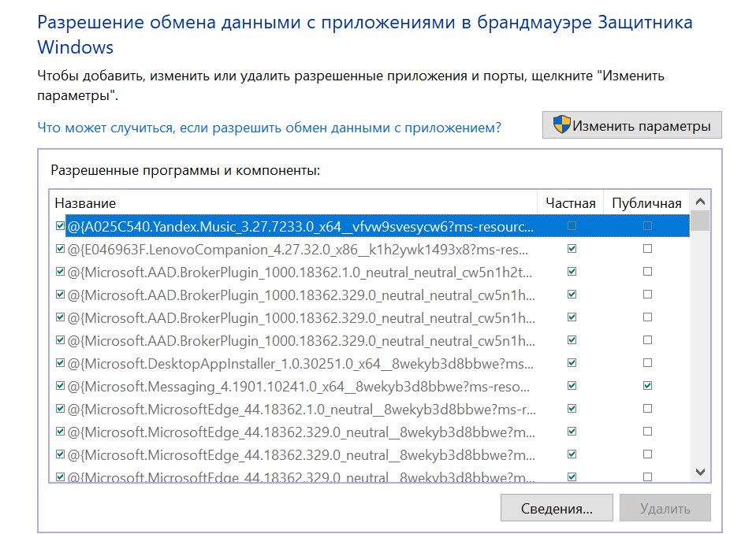Image resolution: width=756 pixels, height=534 pixels.
Task: Sort list by "Название" column header
Action: pos(293,202)
